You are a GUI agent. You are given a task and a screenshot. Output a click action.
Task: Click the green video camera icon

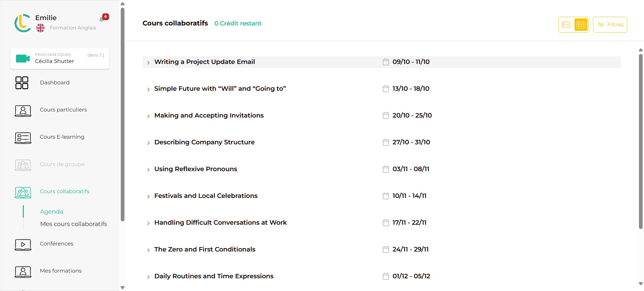[23, 59]
